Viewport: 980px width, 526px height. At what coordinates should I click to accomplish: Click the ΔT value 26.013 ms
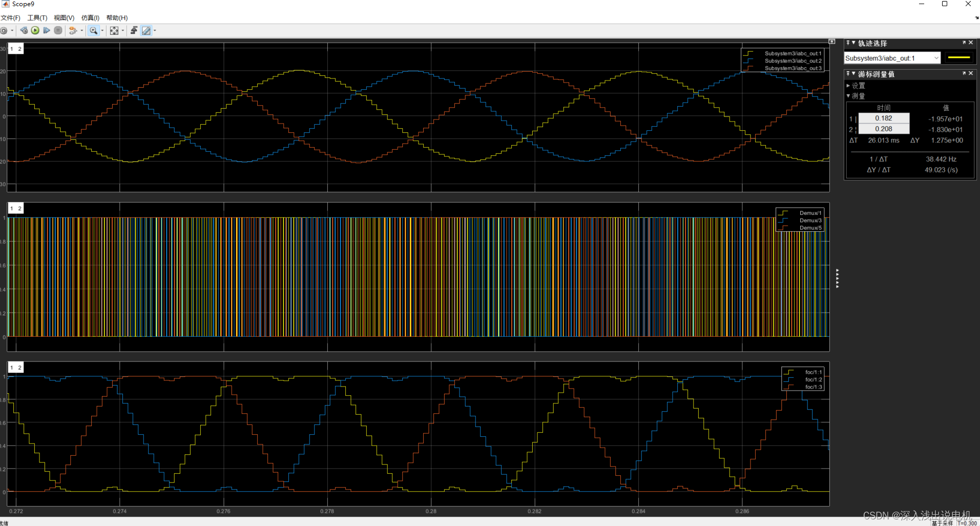pyautogui.click(x=884, y=140)
